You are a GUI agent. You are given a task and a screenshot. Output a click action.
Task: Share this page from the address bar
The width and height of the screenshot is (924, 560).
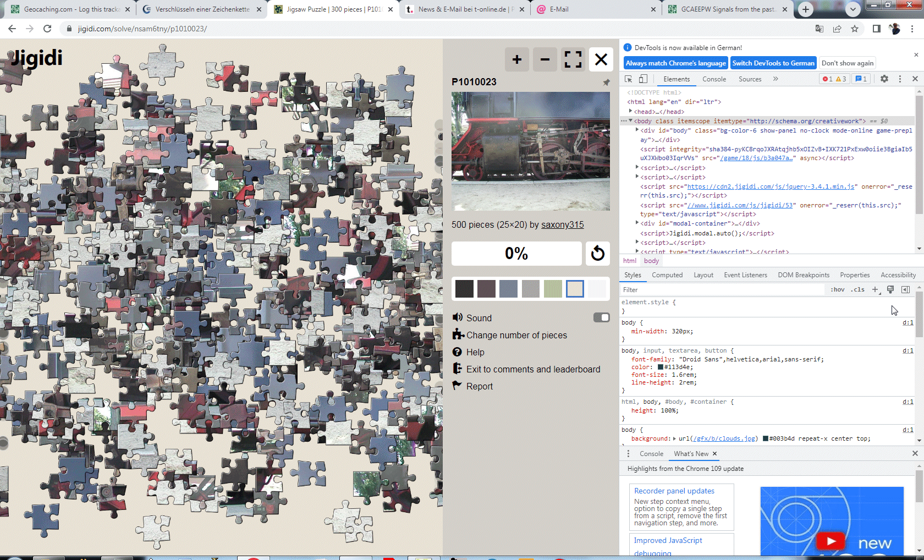837,29
